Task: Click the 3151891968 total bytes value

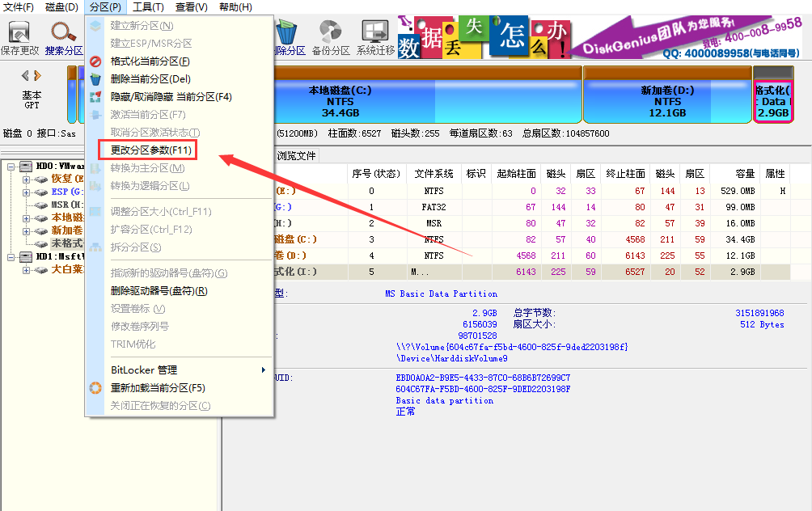Action: (759, 313)
